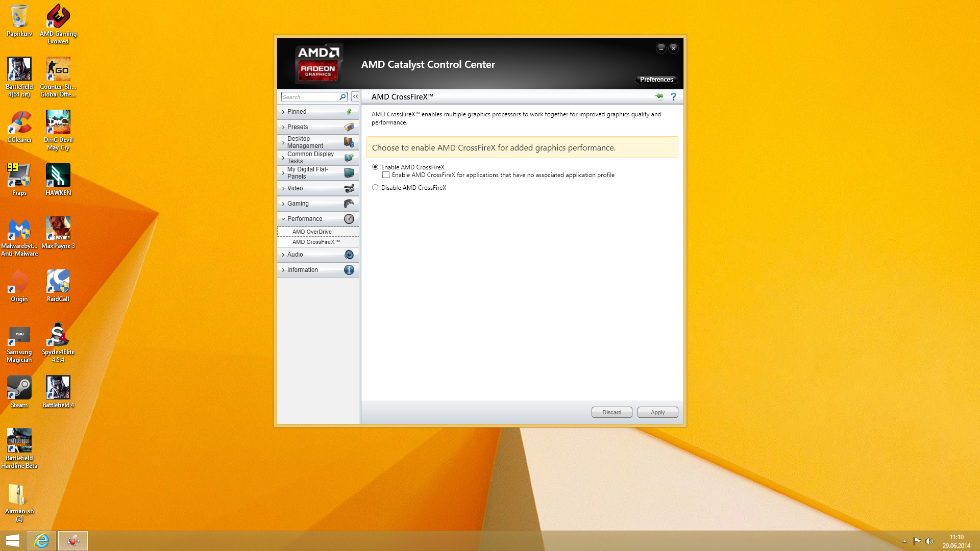Select the AMD Gaming Evolved desktop icon

[58, 24]
